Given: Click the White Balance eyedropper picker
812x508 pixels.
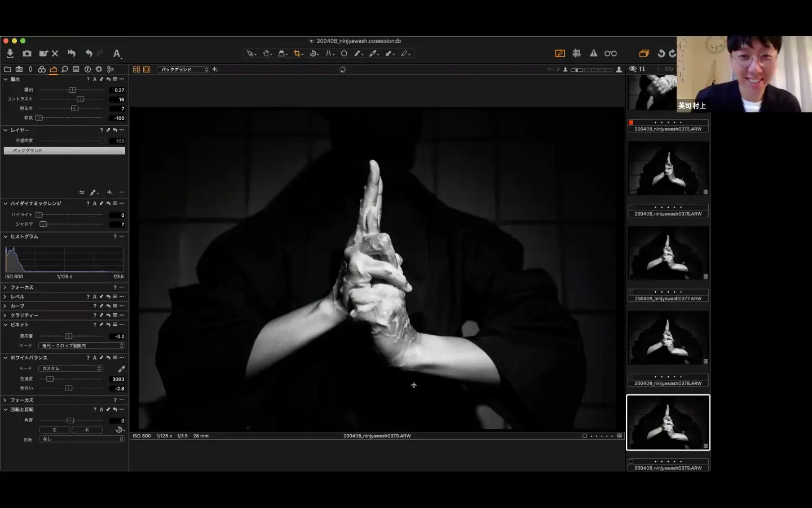Looking at the screenshot, I should coord(121,369).
